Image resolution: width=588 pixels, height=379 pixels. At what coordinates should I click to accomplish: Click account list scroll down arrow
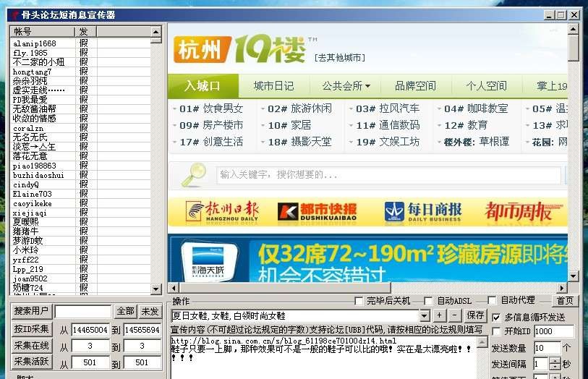coord(156,289)
